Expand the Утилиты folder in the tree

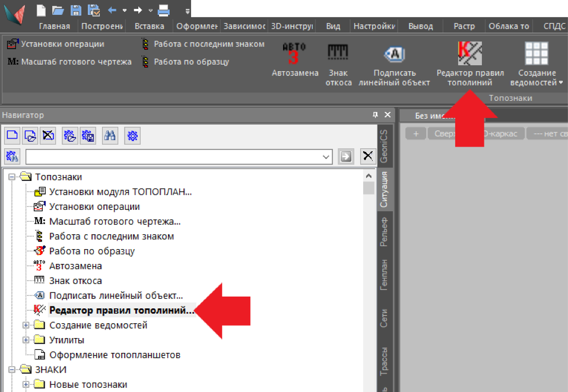tap(26, 340)
